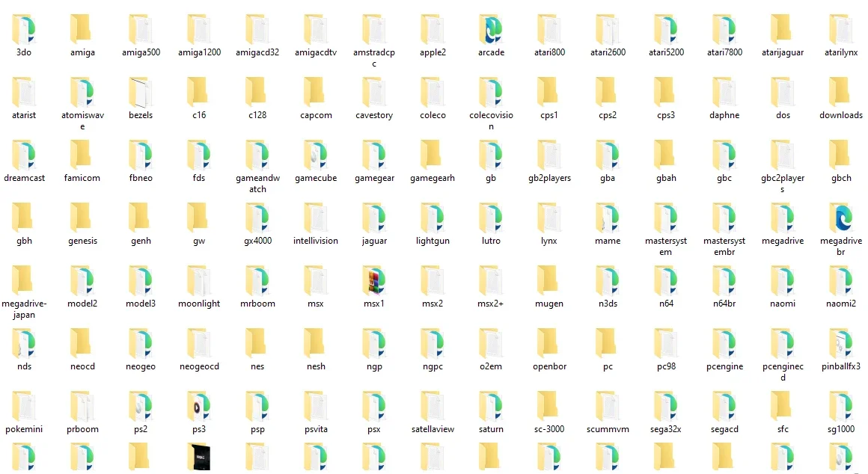Open the ps3 folder
868x474 pixels.
(199, 406)
